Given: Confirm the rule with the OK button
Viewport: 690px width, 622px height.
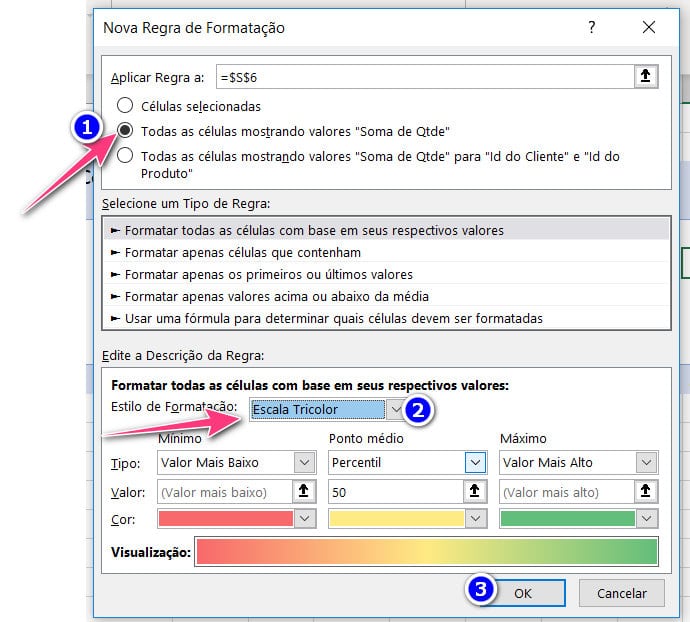Looking at the screenshot, I should tap(523, 593).
